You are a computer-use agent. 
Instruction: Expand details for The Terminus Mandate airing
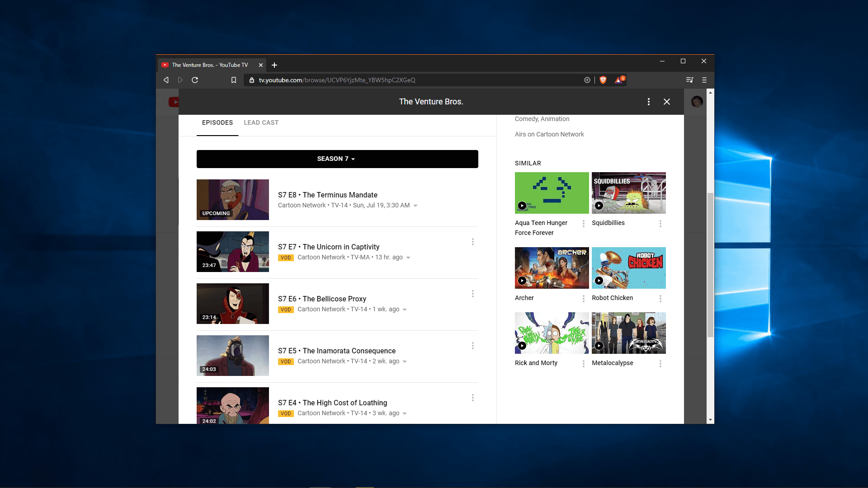(415, 206)
